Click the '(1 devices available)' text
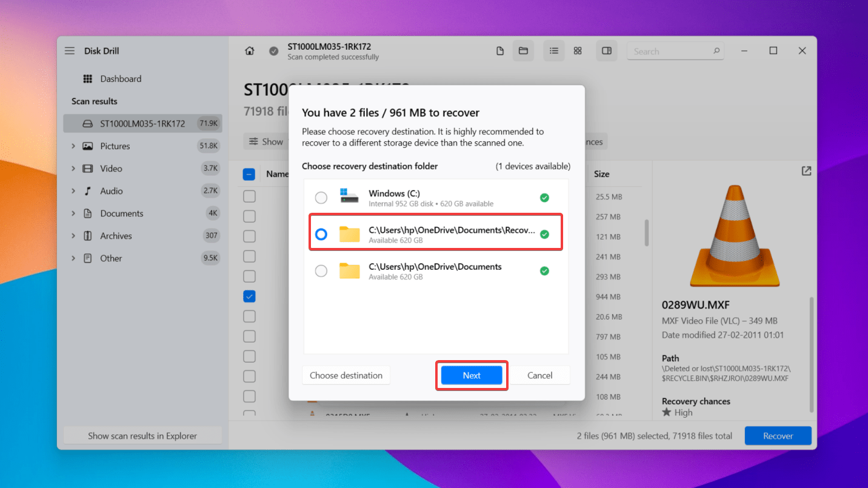 (x=533, y=166)
